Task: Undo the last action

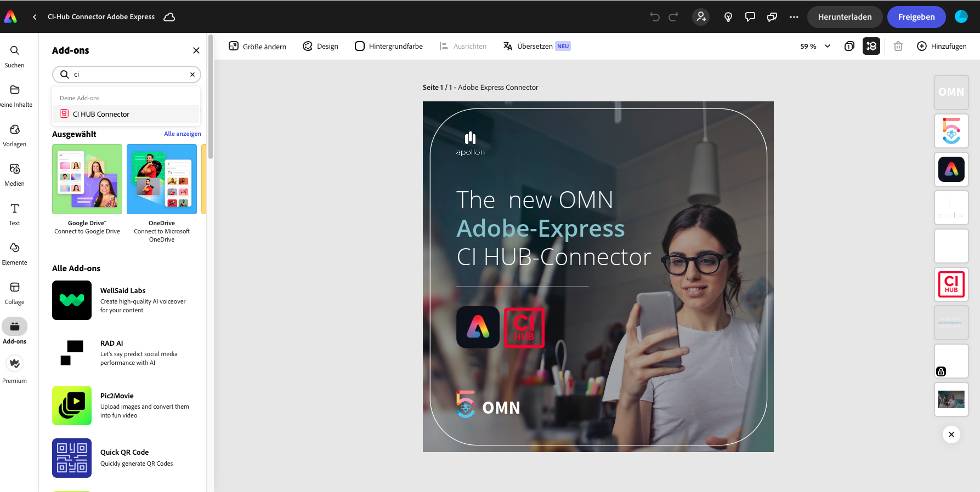Action: coord(655,17)
